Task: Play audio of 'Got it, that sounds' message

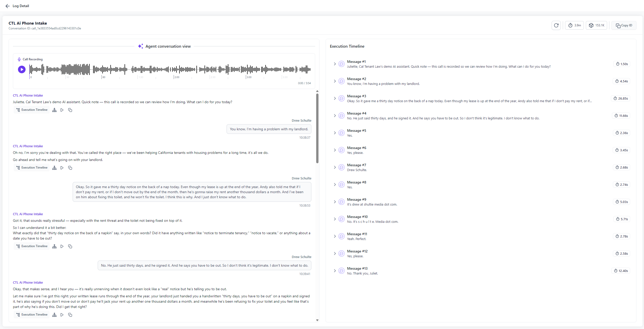Action: click(62, 246)
